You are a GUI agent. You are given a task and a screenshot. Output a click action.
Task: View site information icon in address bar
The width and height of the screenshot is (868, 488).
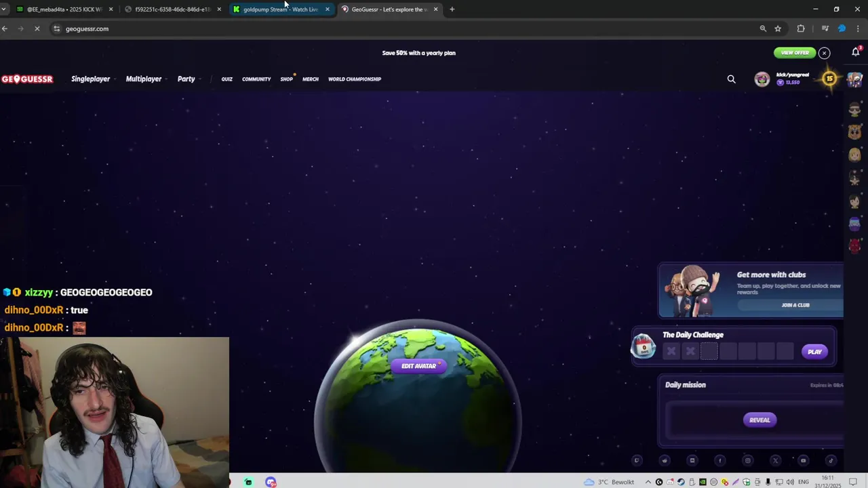[57, 28]
